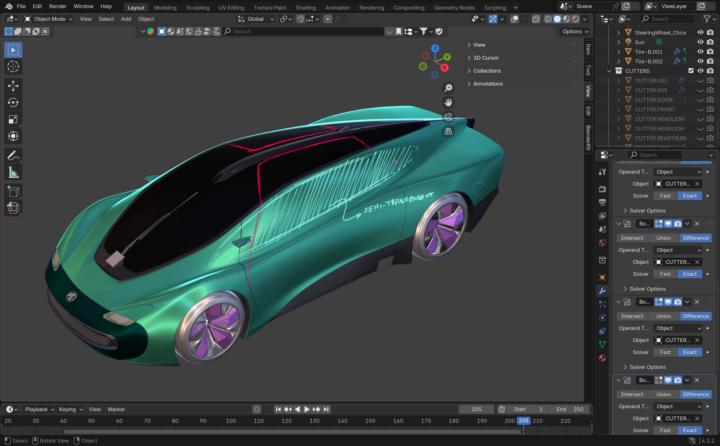Expand the Collections section in the sidebar

coord(487,71)
